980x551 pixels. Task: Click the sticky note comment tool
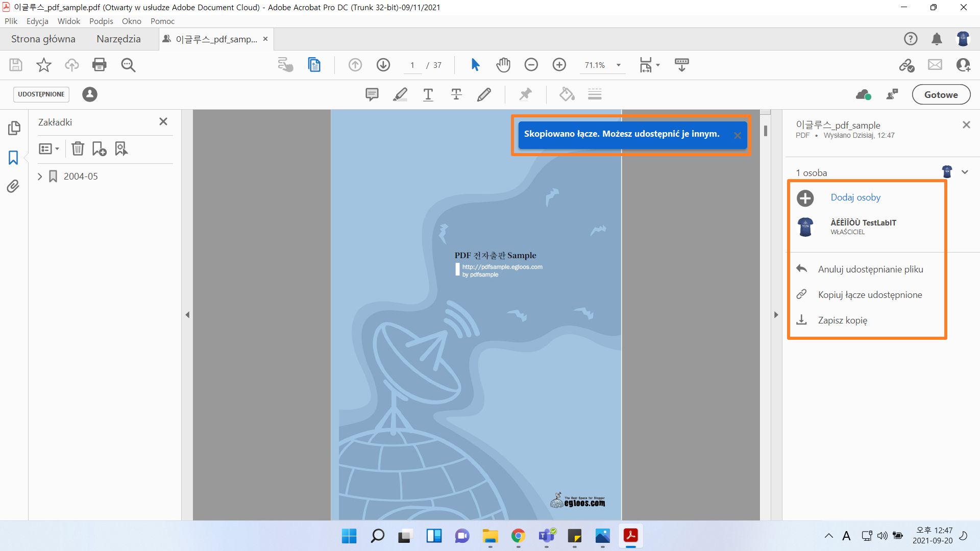pos(372,94)
